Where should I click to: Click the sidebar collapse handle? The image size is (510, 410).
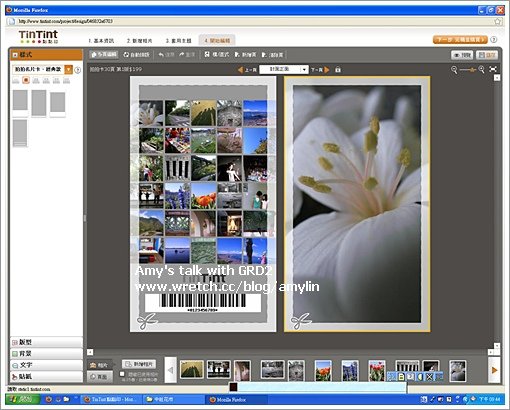[85, 218]
